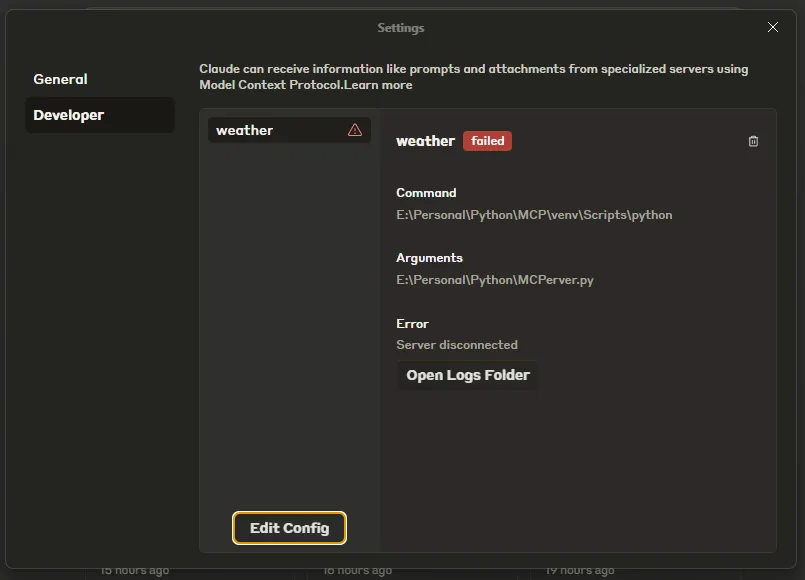Click the MCPerver.py arguments path

point(494,280)
